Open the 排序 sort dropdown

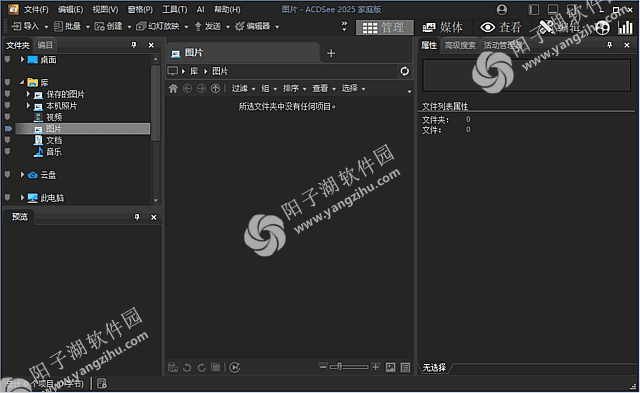click(294, 89)
